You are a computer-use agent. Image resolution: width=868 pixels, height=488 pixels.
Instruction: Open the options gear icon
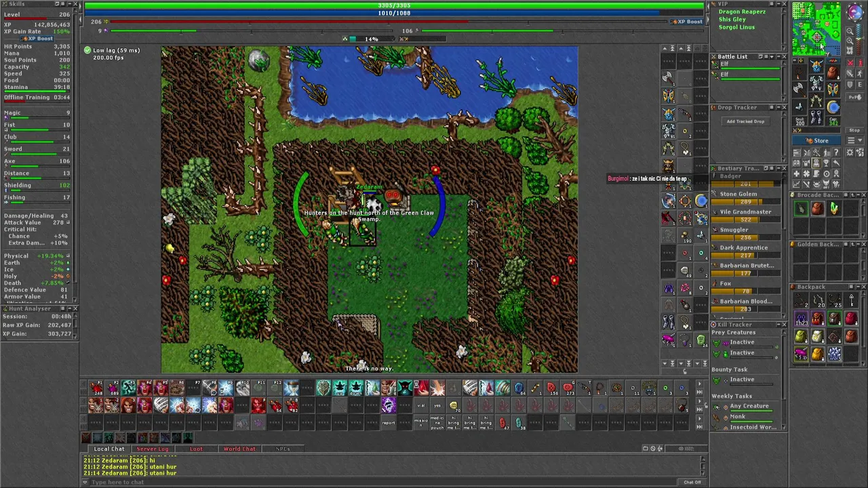[849, 152]
